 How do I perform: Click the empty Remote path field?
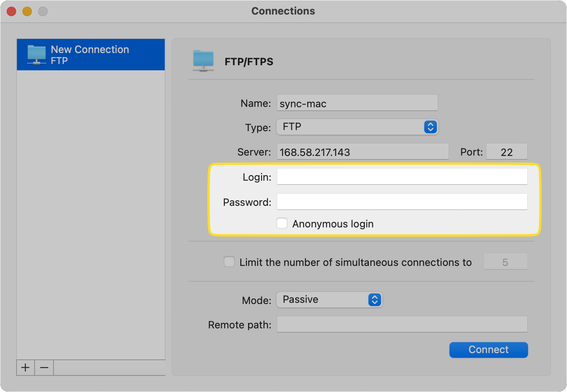point(402,324)
